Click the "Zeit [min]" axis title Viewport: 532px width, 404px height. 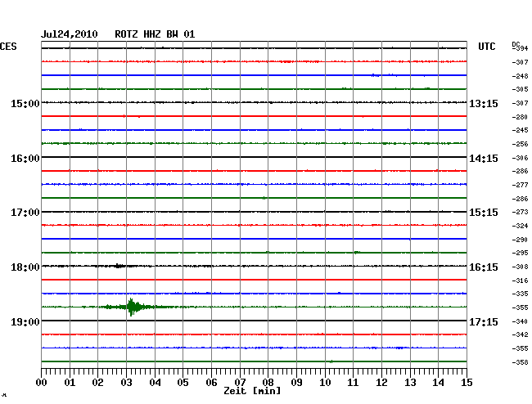pos(252,391)
